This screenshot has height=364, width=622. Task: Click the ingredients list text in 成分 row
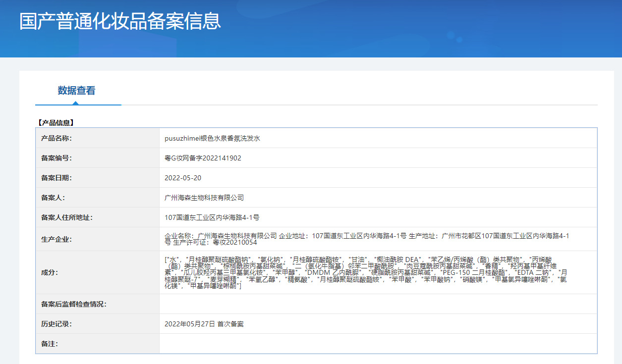point(367,273)
